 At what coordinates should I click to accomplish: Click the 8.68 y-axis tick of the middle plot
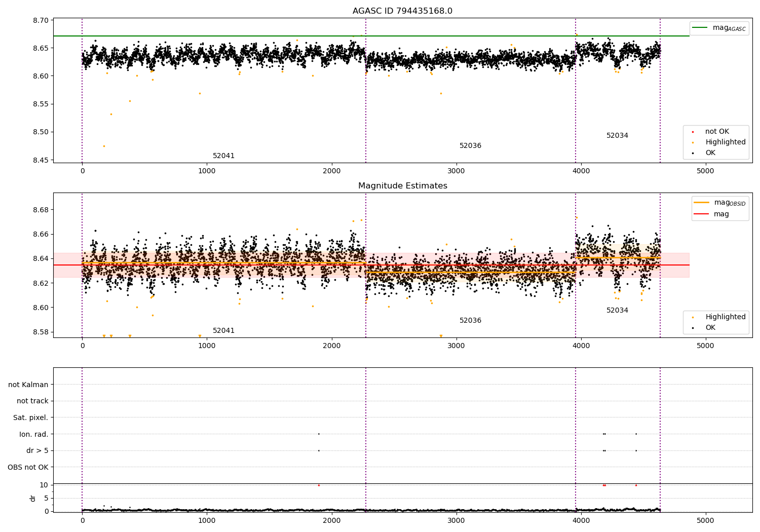(x=41, y=210)
